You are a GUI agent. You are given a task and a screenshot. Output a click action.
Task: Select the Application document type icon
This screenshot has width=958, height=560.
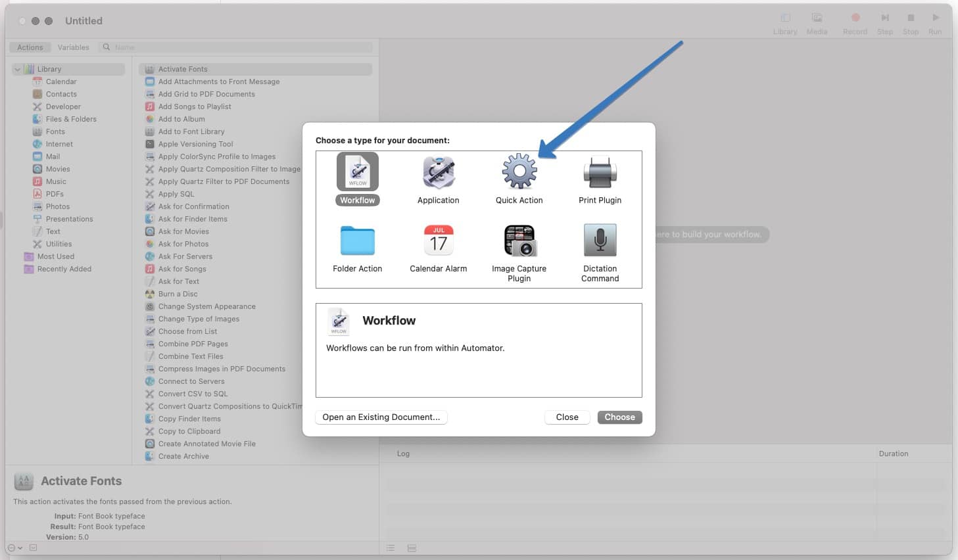pyautogui.click(x=439, y=173)
